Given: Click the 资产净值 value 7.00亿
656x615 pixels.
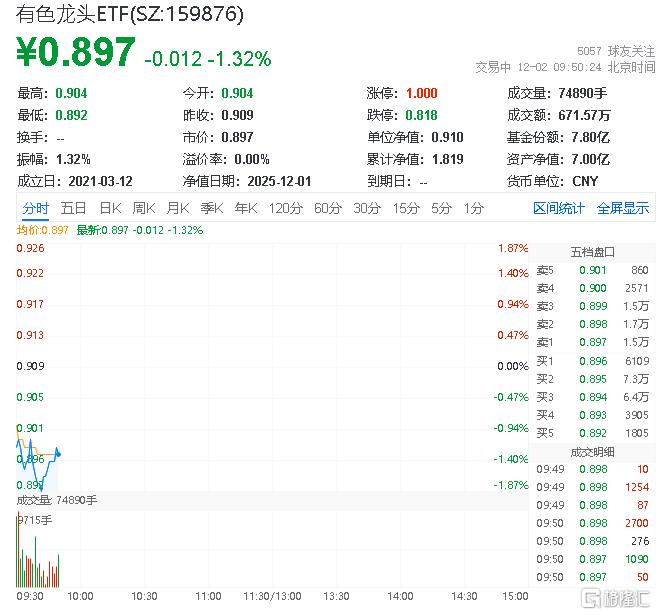Looking at the screenshot, I should (590, 159).
